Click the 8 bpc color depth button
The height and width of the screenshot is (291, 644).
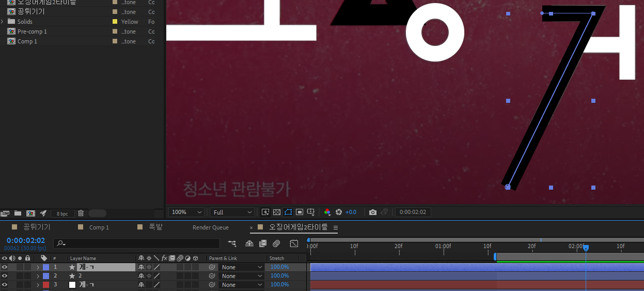[62, 213]
